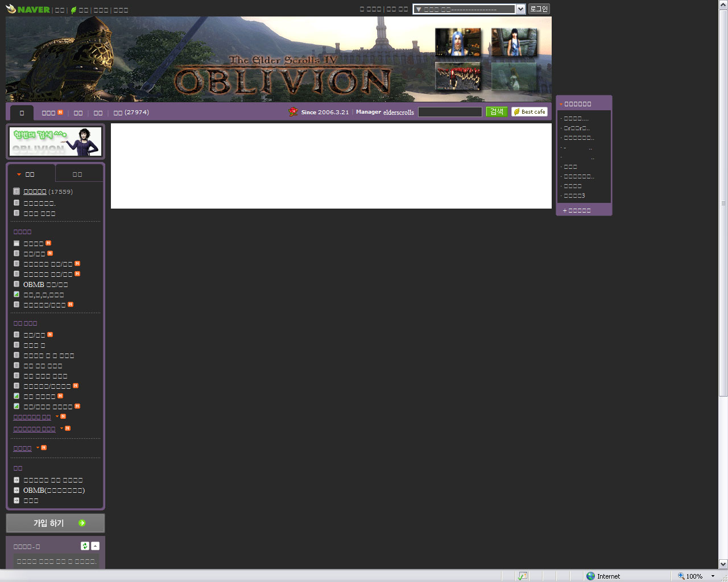This screenshot has width=728, height=582.
Task: Click the Best cafe button
Action: pos(530,112)
